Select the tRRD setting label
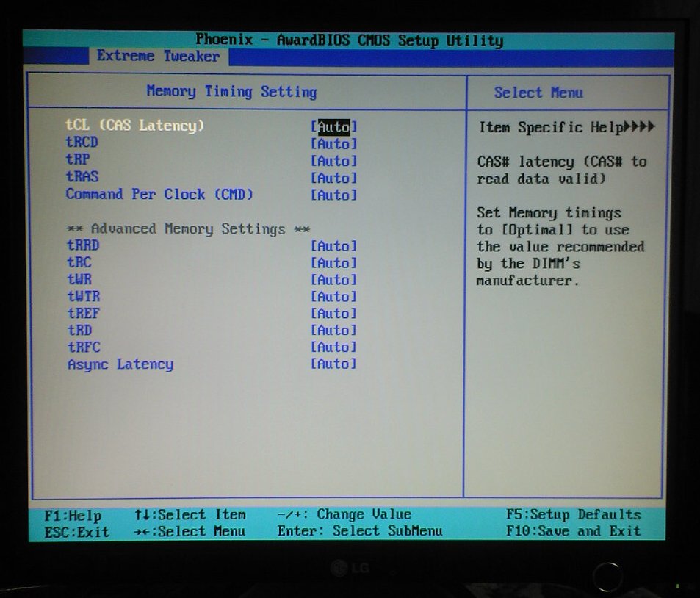This screenshot has width=700, height=598. [x=83, y=245]
